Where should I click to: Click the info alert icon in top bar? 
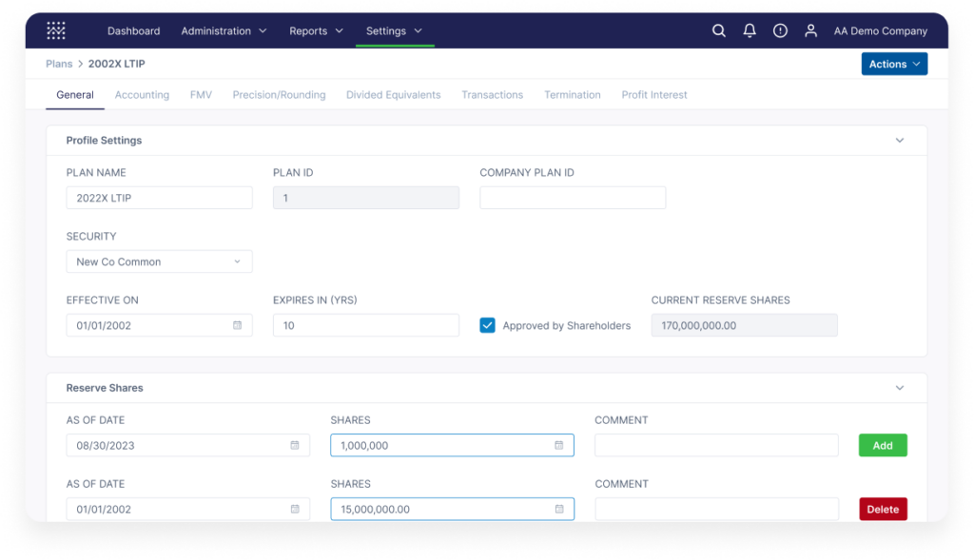(780, 30)
